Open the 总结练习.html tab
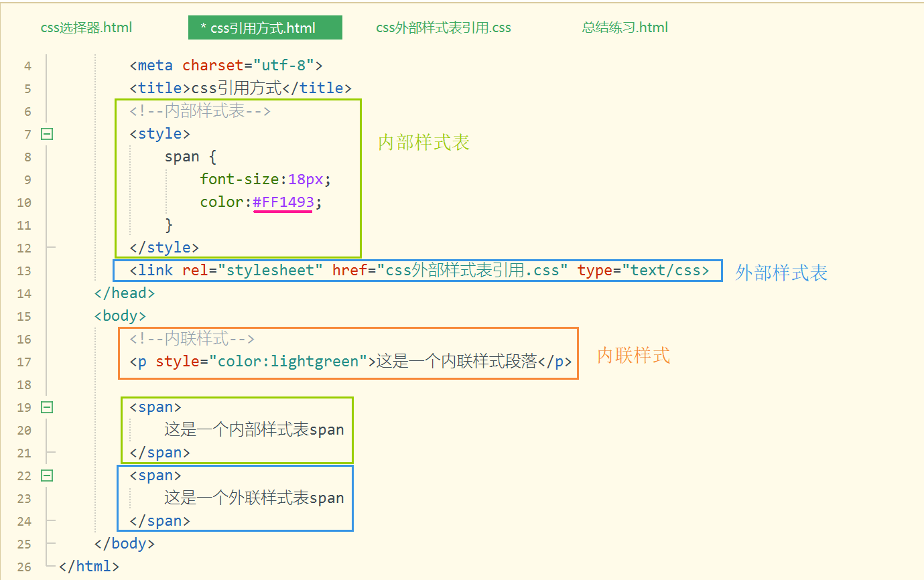Image resolution: width=924 pixels, height=580 pixels. [x=625, y=27]
